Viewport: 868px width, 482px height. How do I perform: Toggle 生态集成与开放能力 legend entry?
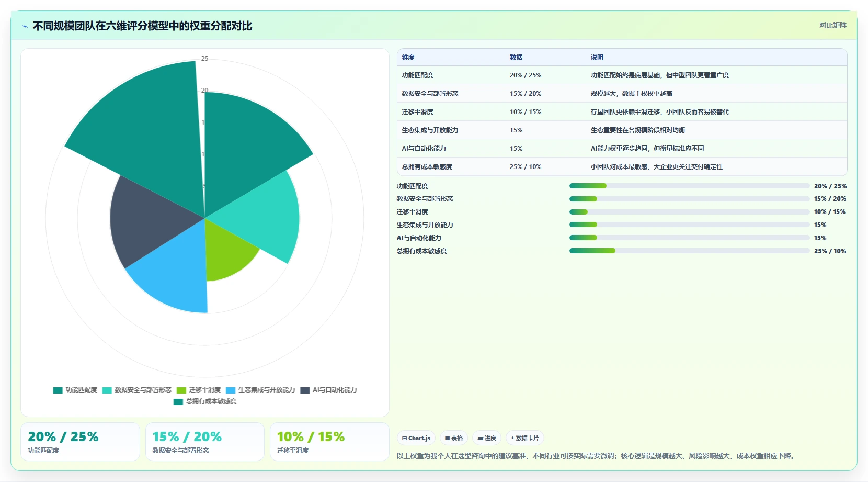[x=260, y=390]
